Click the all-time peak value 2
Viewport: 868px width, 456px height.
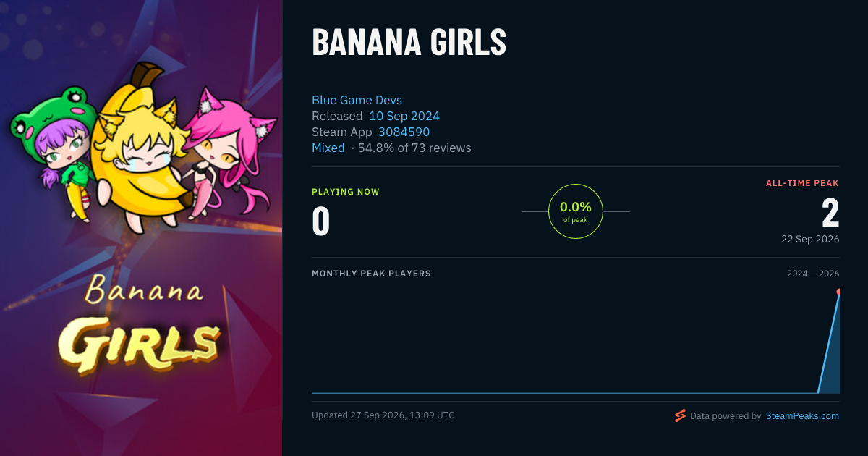click(x=830, y=214)
